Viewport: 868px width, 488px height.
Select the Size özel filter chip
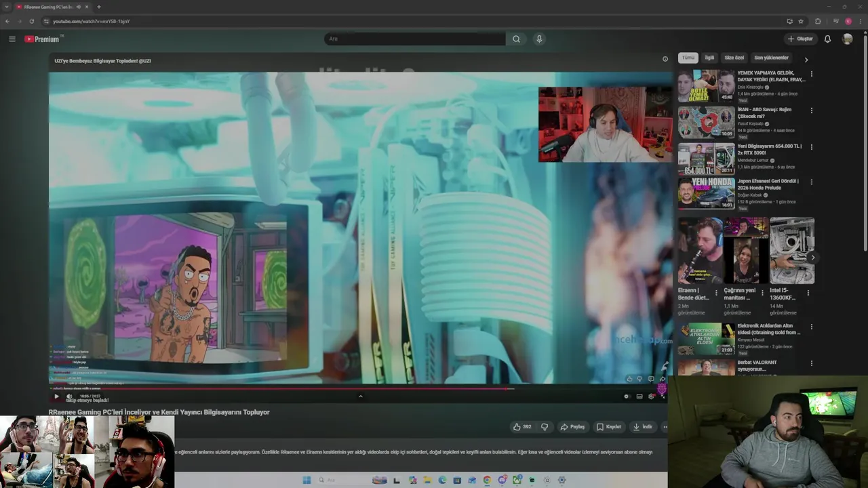pos(734,58)
